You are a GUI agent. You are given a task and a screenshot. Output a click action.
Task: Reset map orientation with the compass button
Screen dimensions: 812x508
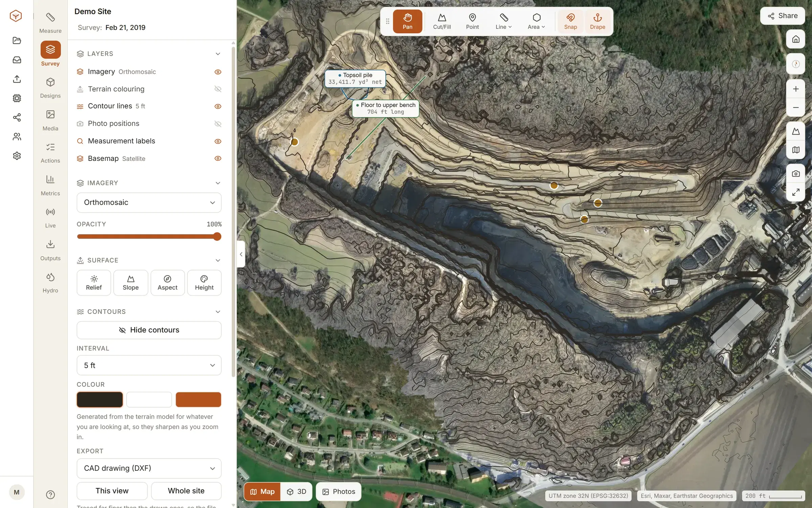(796, 64)
